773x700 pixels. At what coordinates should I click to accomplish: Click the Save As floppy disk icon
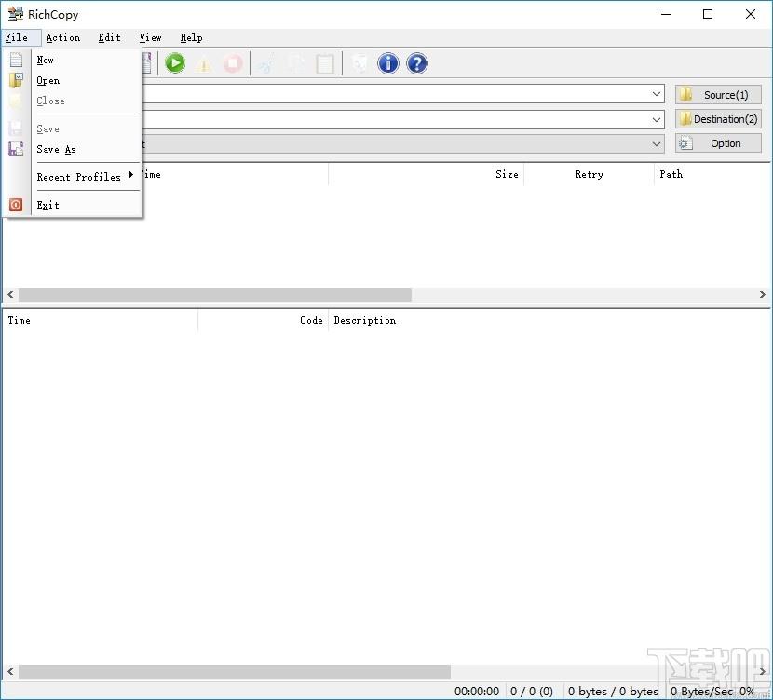[x=16, y=149]
